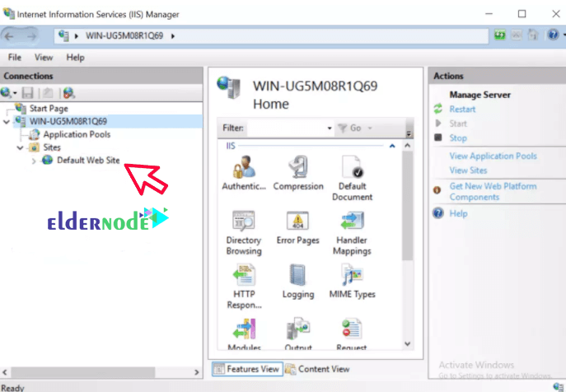Click the features list scroll down arrow
Screen dimensions: 566x392
[x=407, y=344]
